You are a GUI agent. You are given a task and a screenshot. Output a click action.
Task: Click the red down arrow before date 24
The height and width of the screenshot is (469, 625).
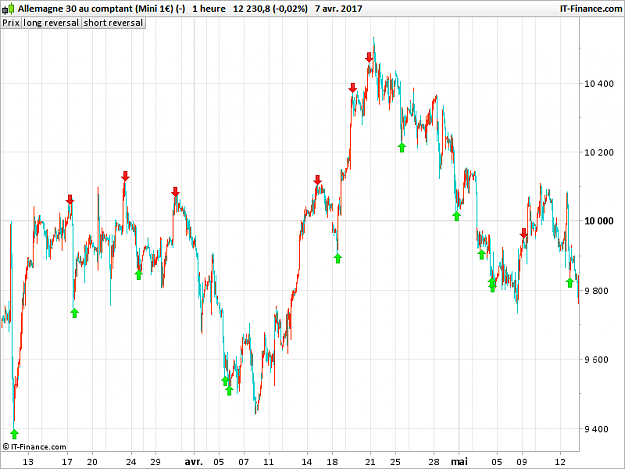125,176
